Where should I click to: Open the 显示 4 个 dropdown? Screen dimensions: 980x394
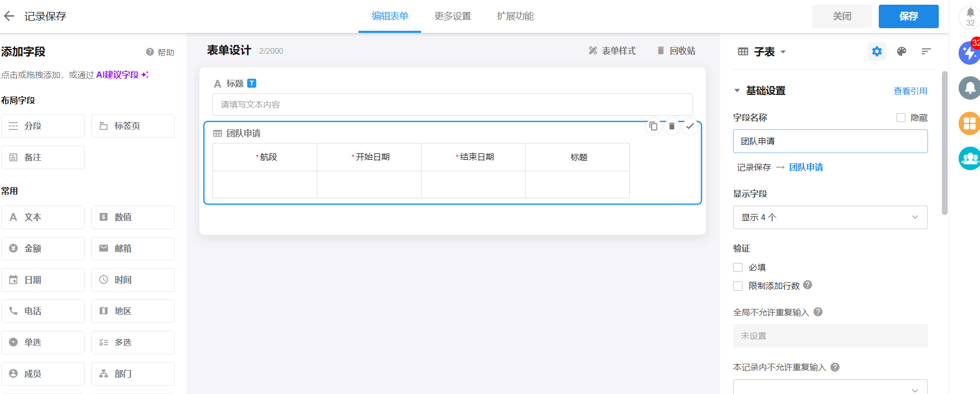tap(830, 217)
